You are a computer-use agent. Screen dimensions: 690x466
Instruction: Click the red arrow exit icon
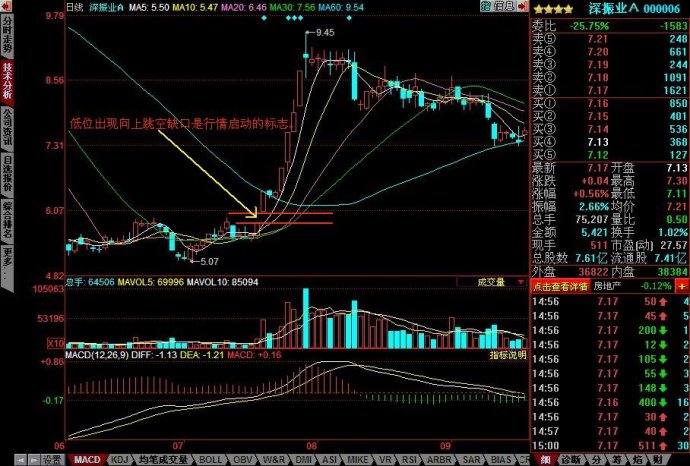(523, 6)
